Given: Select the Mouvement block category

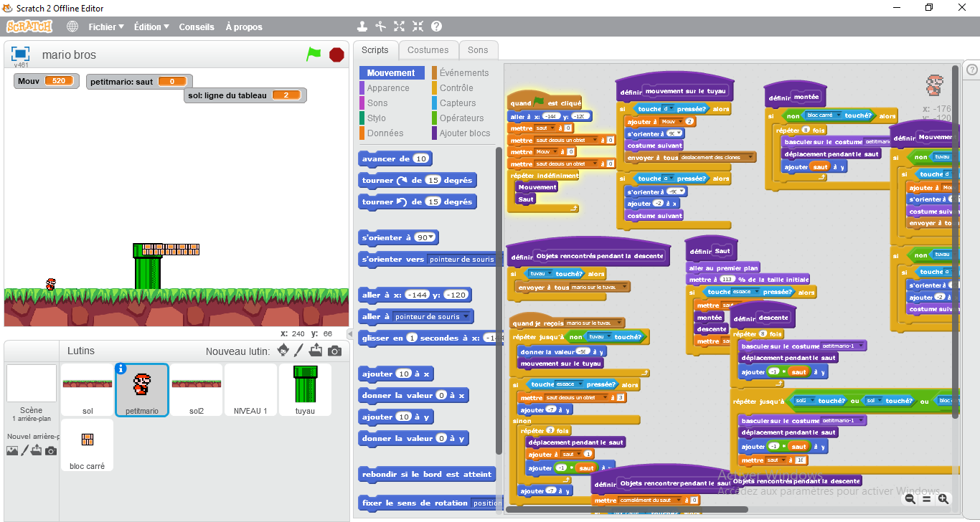Looking at the screenshot, I should (x=391, y=72).
